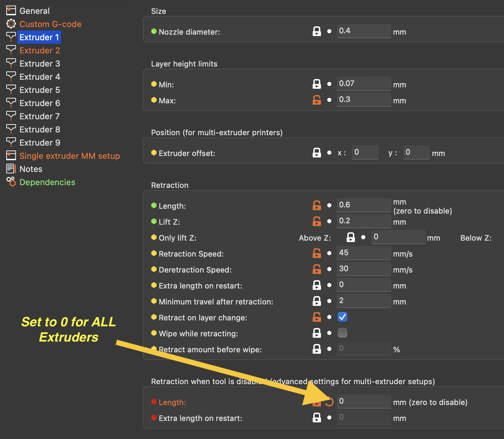This screenshot has width=504, height=439.
Task: Click the Nozzle diameter reset bullet
Action: [329, 31]
